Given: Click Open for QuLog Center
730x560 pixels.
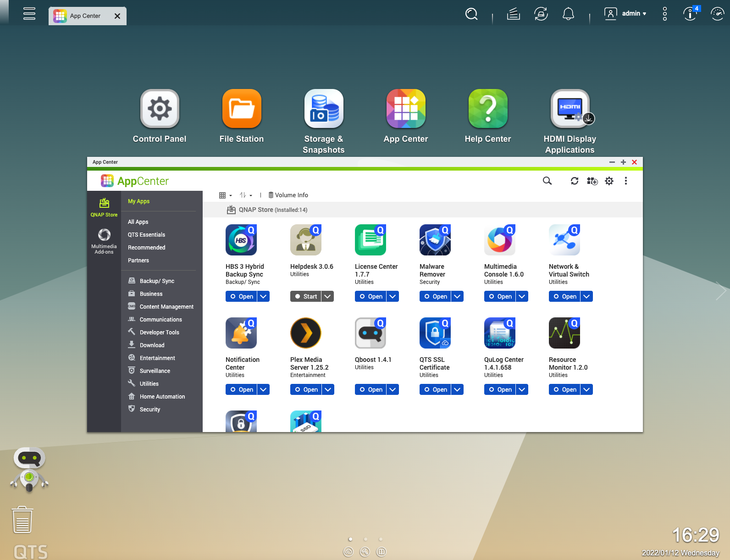Looking at the screenshot, I should pyautogui.click(x=500, y=389).
